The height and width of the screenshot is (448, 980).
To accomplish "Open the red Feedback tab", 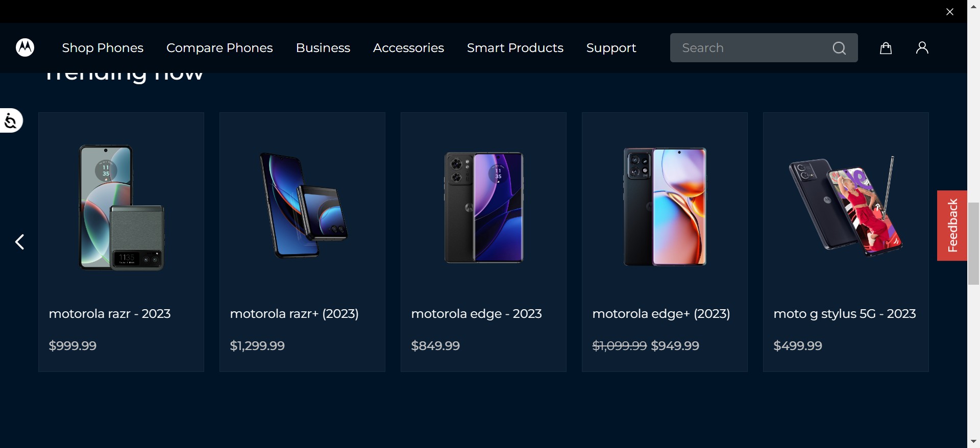I will coord(952,226).
